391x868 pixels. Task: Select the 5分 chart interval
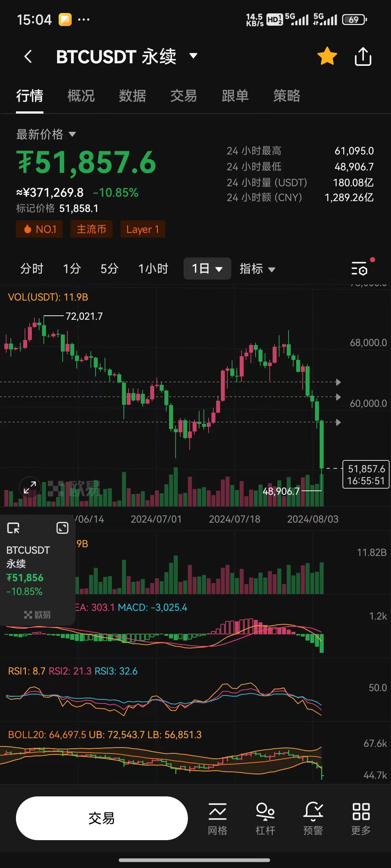click(x=109, y=269)
